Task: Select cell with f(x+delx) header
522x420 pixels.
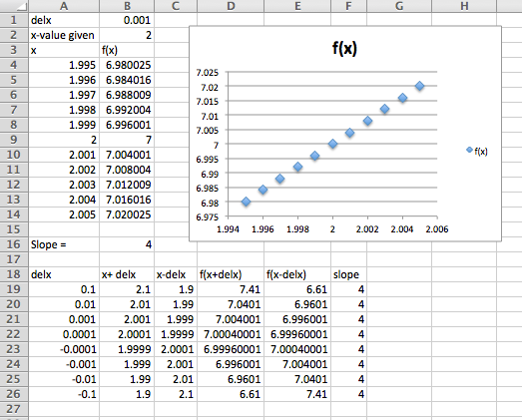Action: [x=231, y=274]
